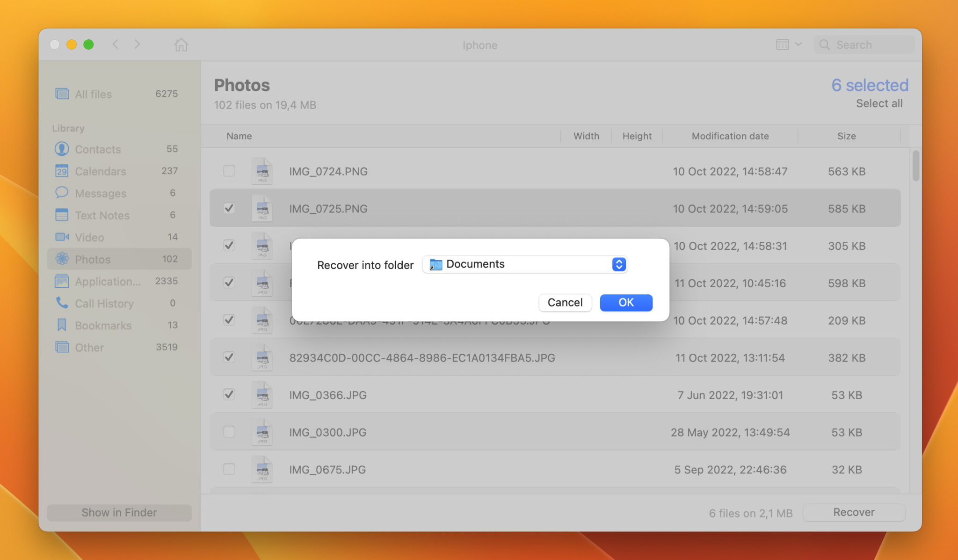Open the Documents destination folder dropdown
This screenshot has width=958, height=560.
tap(618, 264)
